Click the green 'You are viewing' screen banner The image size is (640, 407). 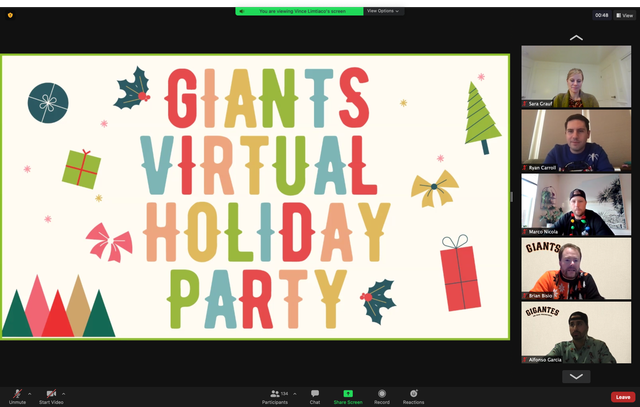point(298,11)
